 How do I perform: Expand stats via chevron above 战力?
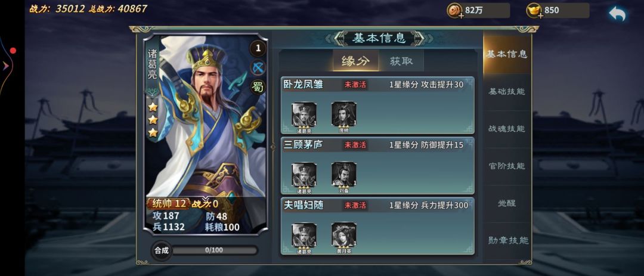tap(205, 199)
